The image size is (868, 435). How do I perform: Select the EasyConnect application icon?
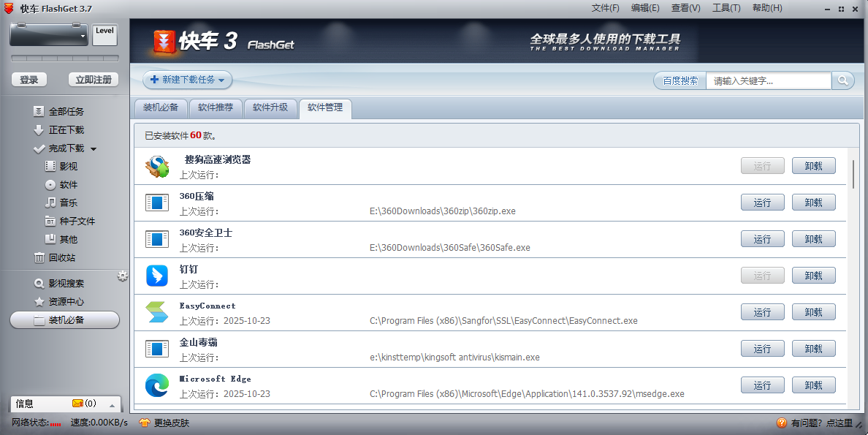[156, 312]
